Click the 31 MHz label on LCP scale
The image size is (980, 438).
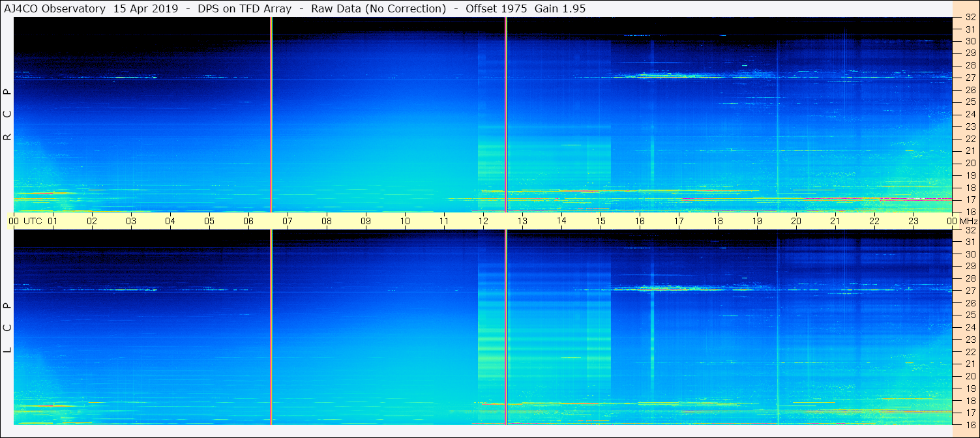point(970,242)
